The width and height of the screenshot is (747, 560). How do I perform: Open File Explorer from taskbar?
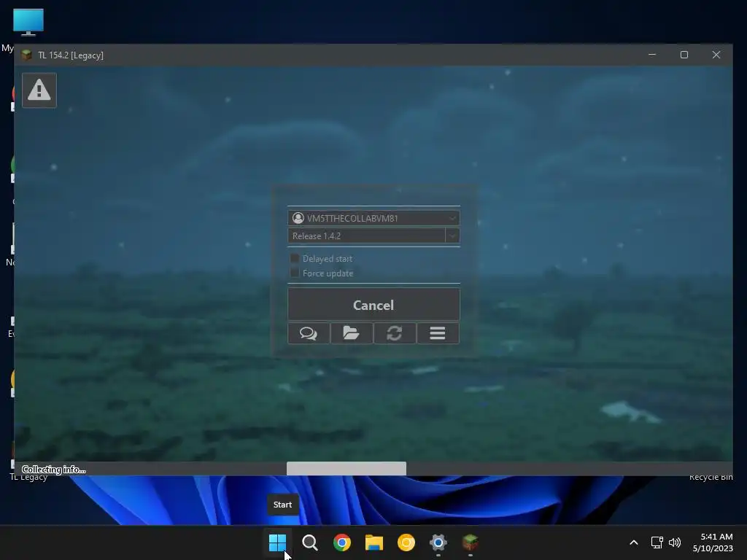pos(374,542)
